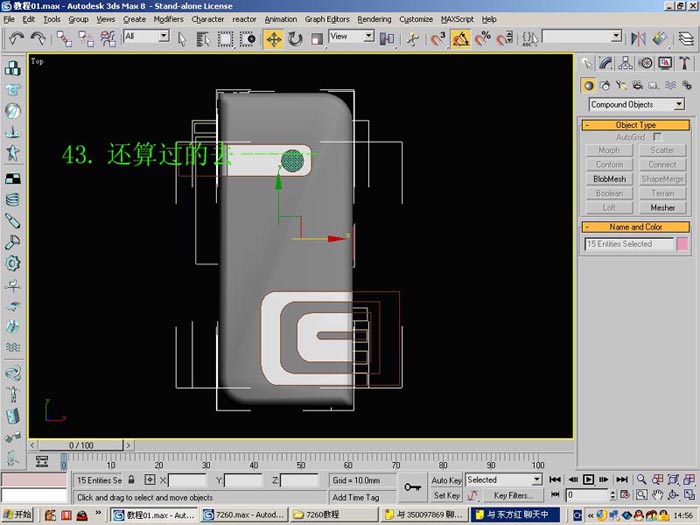Click the Use Pivot Point Center icon
Screen dimensions: 700x525
[387, 39]
